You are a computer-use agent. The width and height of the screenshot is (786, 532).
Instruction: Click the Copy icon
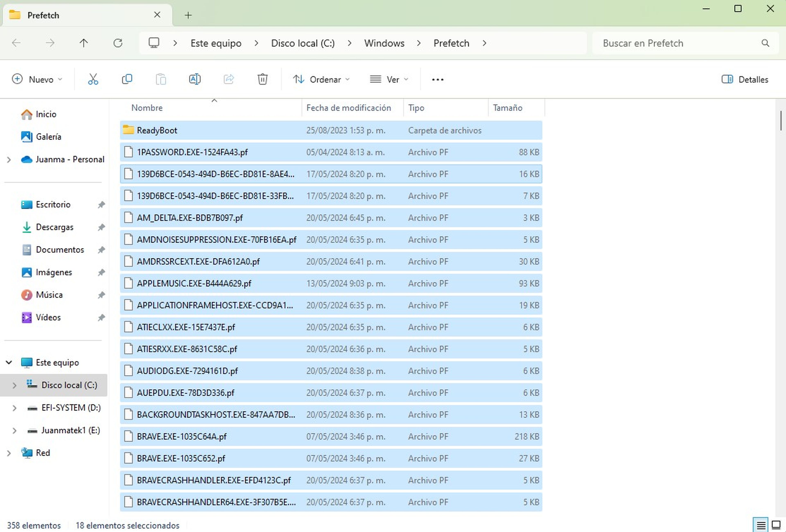click(x=127, y=79)
